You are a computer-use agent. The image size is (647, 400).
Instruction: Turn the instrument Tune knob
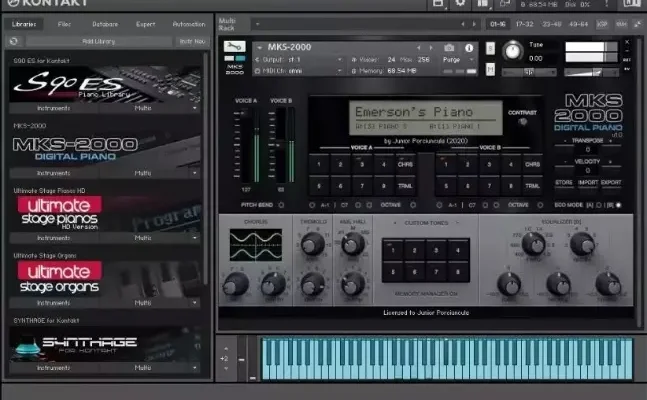[x=513, y=51]
